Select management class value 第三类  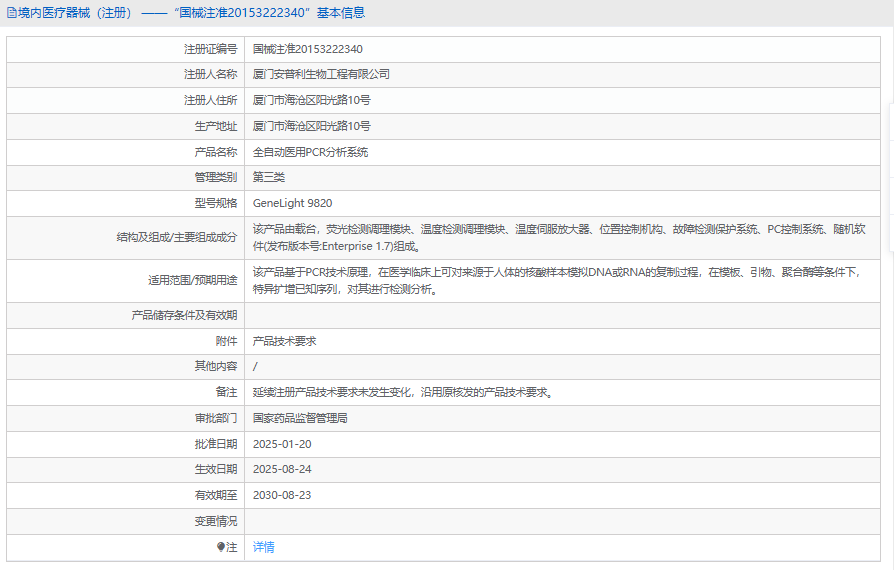click(x=269, y=177)
